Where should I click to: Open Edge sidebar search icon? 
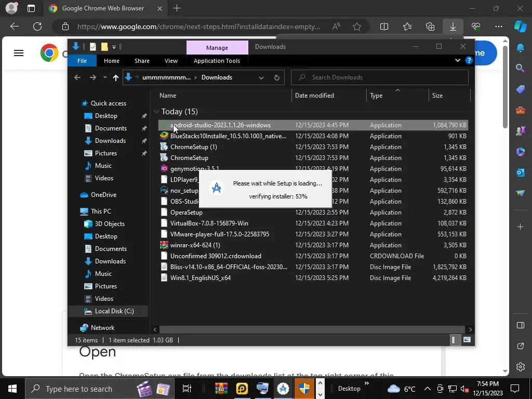click(520, 68)
